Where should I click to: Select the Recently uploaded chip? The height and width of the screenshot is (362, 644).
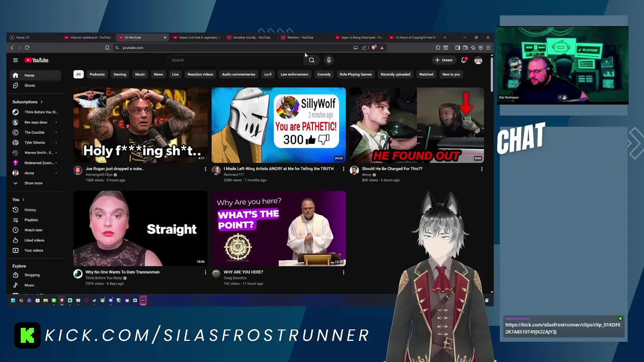tap(395, 74)
